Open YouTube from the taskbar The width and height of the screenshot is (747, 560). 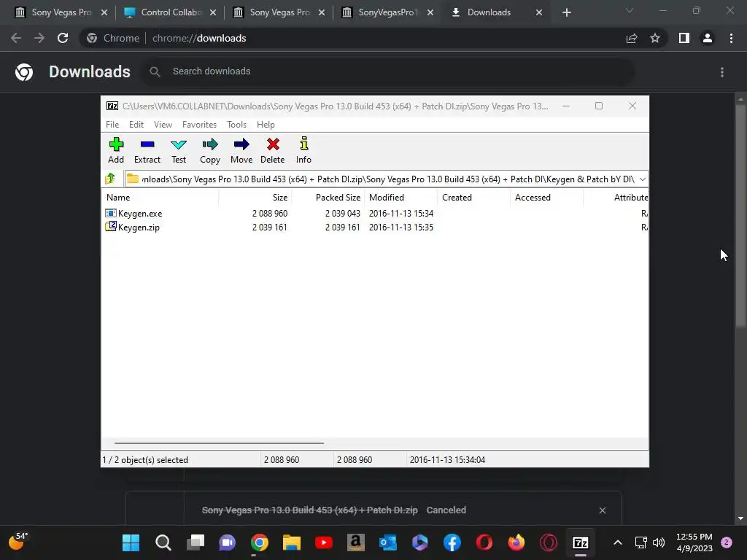324,542
